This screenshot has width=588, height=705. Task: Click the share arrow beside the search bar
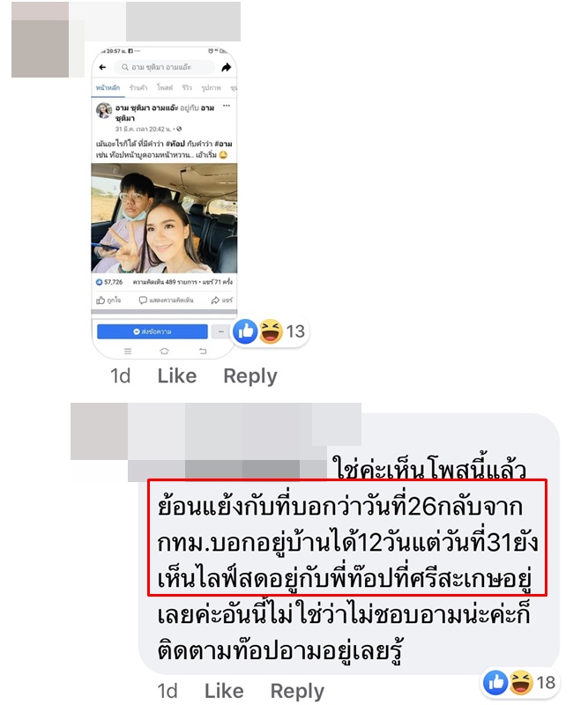(227, 68)
